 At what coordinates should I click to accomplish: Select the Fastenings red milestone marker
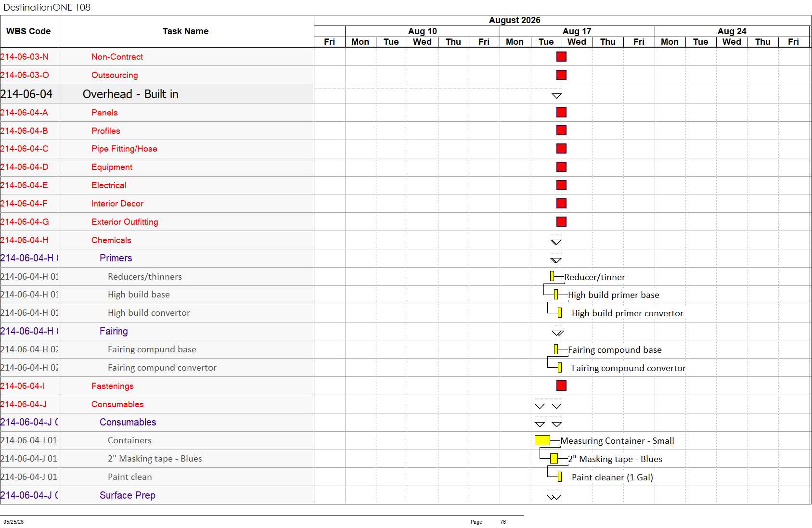561,386
